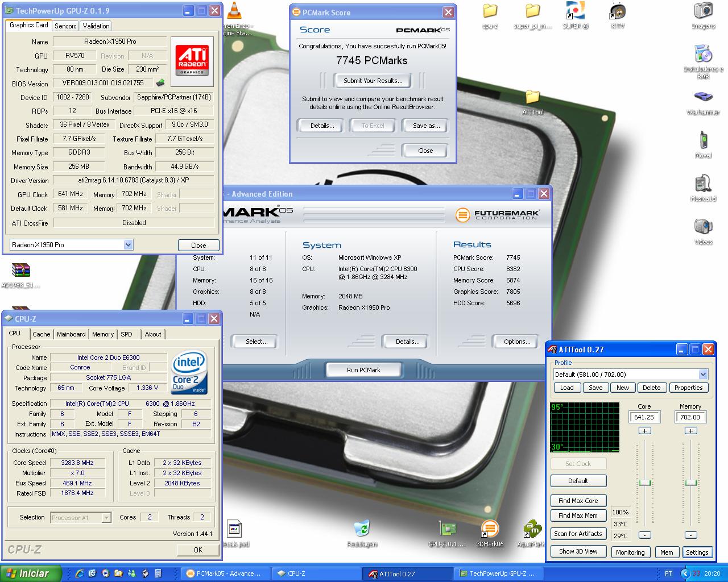This screenshot has height=582, width=728.
Task: Click the Memory clock value field 702.00
Action: [x=690, y=417]
